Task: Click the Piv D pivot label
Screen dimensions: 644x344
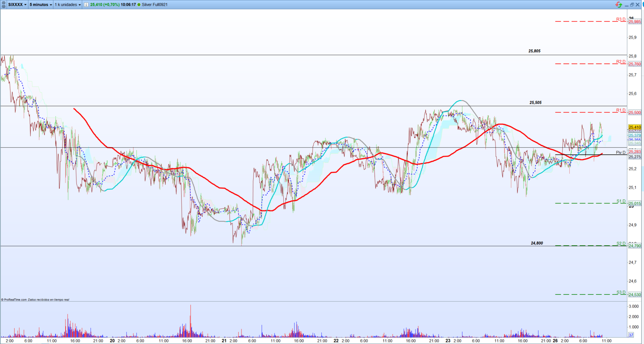Action: pos(621,152)
